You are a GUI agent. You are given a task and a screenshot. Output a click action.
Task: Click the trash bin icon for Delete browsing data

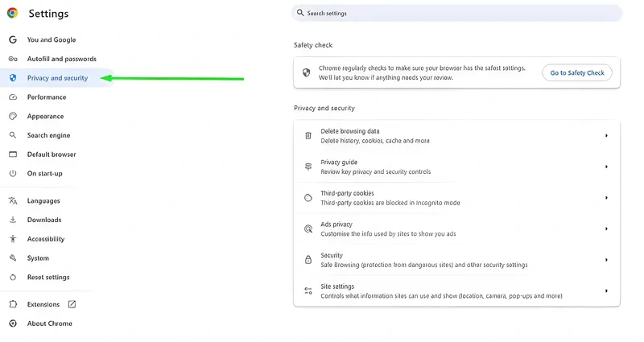[x=308, y=135]
